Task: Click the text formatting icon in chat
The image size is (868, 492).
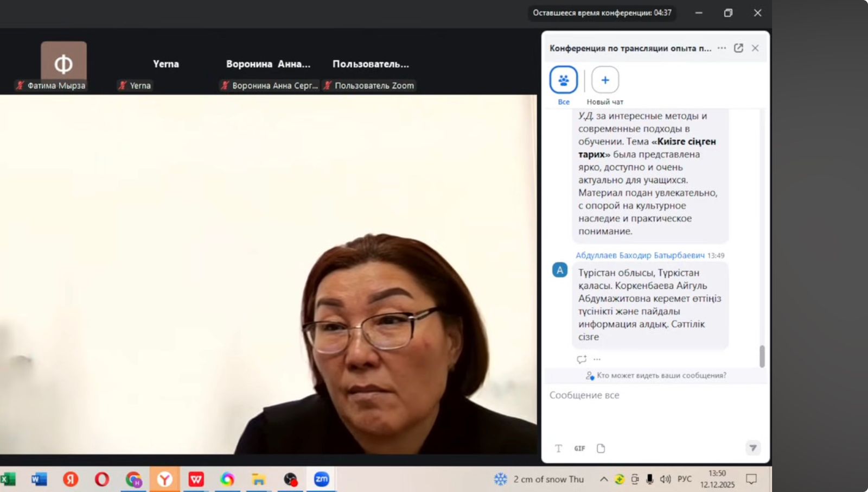Action: [x=558, y=448]
